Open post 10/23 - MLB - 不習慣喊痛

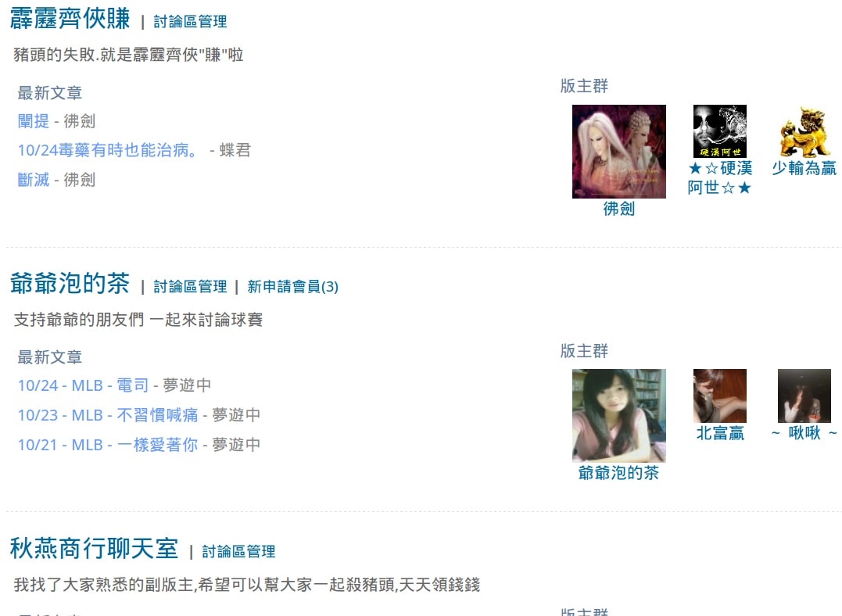tap(108, 414)
